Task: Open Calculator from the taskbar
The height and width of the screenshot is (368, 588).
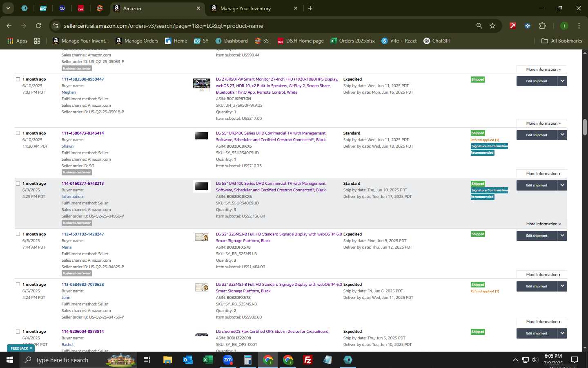Action: 248,360
